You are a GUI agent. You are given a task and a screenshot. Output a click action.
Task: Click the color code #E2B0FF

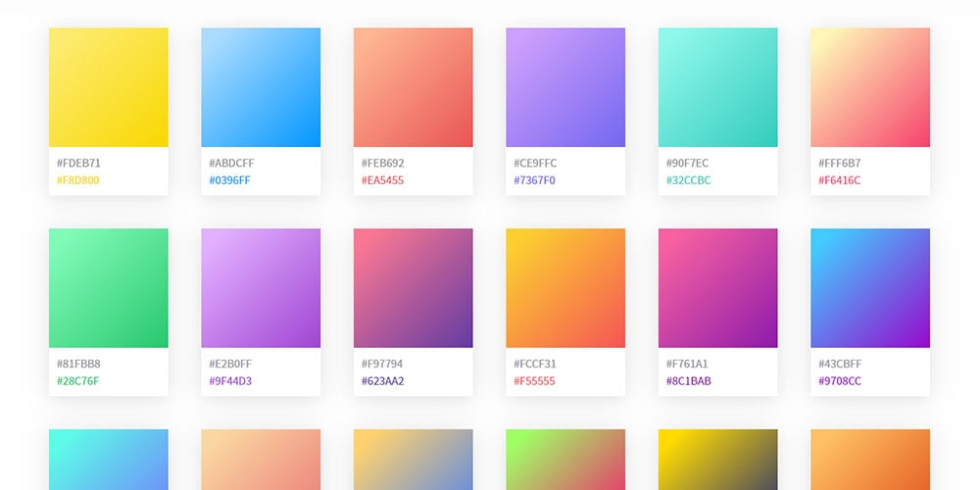230,364
